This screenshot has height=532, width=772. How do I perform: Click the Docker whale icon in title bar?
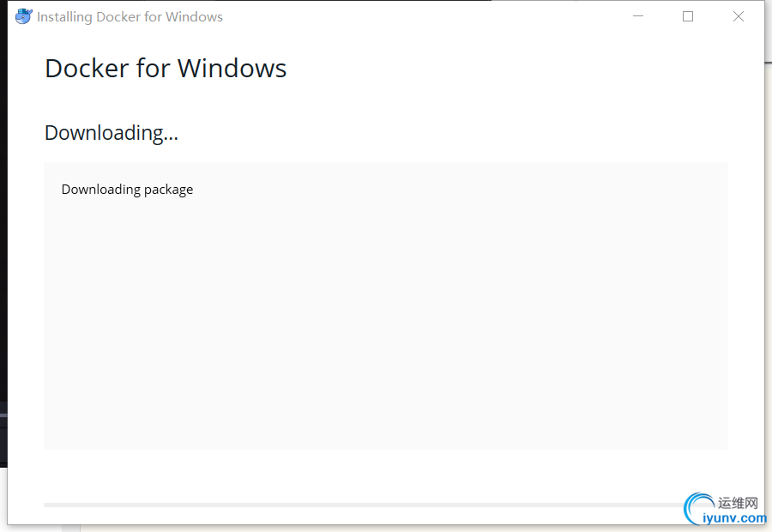pos(24,16)
